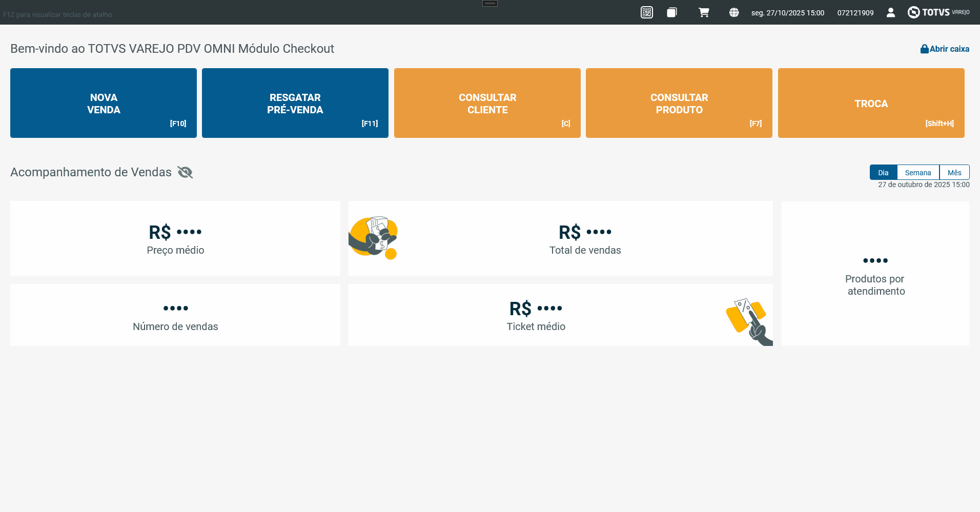
Task: Click the small handle at top center
Action: tap(490, 3)
